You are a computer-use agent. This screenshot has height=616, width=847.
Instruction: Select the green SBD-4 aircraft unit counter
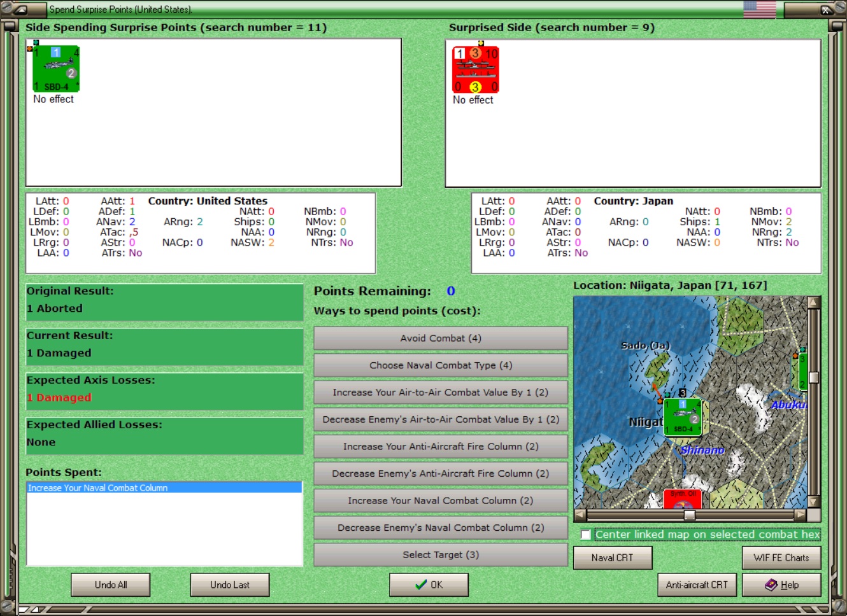click(56, 69)
